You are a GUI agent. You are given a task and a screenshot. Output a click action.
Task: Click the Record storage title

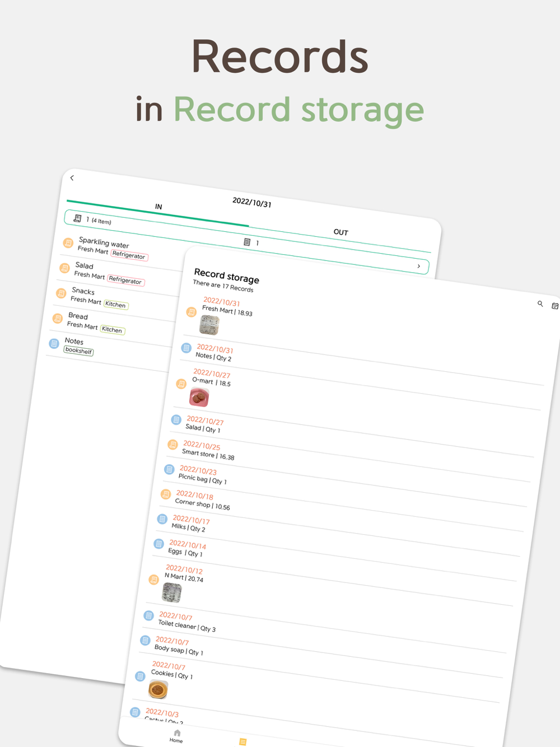(226, 276)
